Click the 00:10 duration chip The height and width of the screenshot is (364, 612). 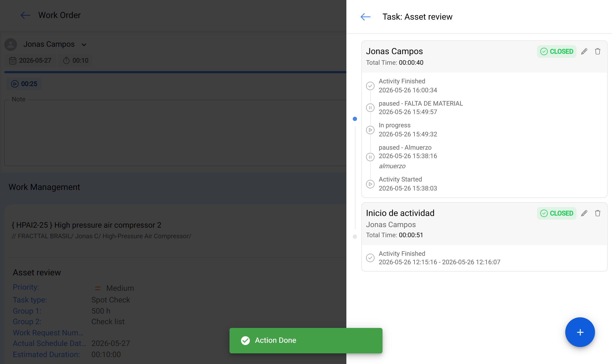pyautogui.click(x=76, y=60)
